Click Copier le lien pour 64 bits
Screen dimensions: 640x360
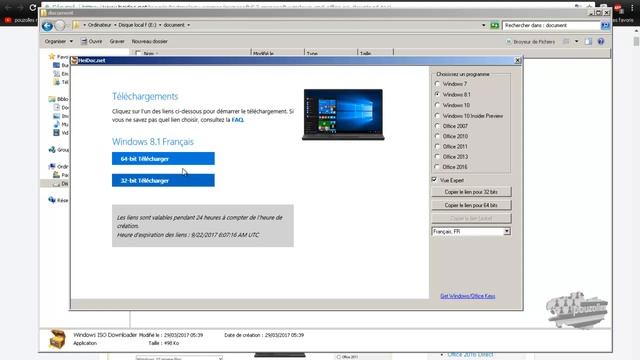point(471,205)
